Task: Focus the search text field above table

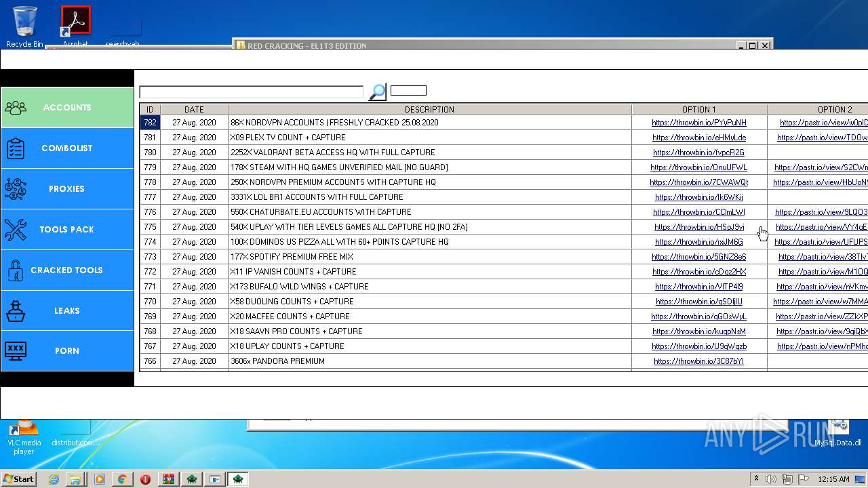Action: tap(252, 91)
